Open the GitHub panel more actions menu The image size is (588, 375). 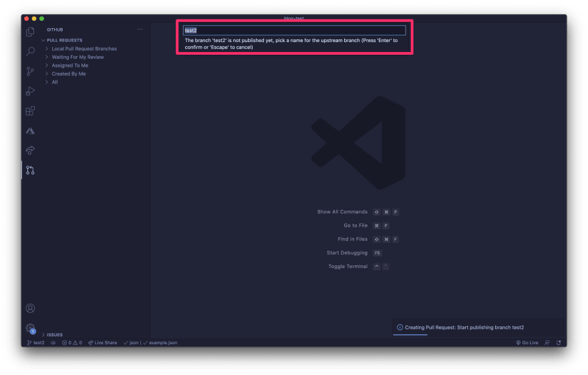tap(140, 29)
